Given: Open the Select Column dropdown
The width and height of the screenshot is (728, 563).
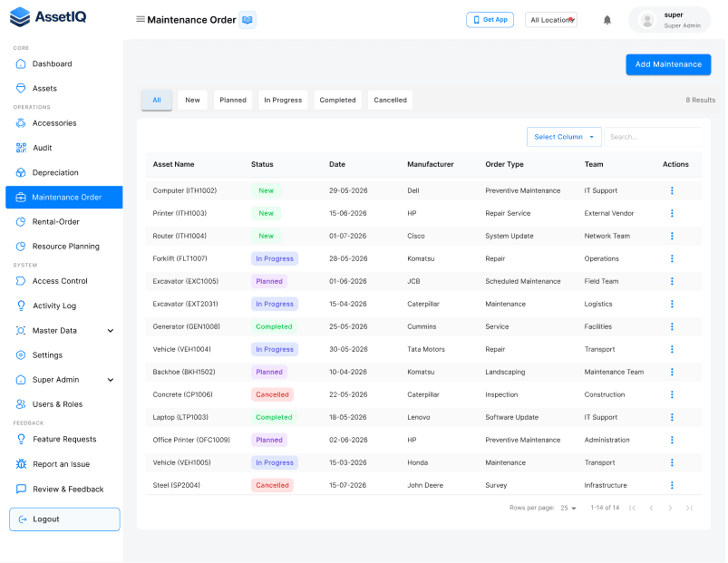Looking at the screenshot, I should (x=564, y=137).
